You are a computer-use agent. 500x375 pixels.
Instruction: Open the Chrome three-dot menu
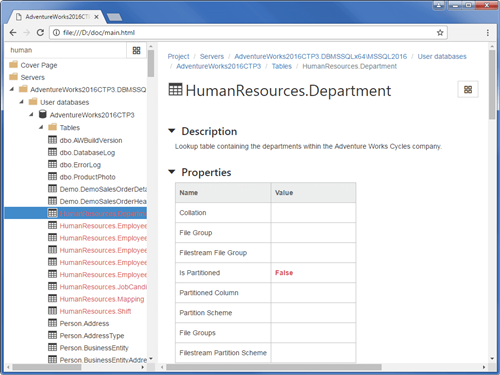488,32
